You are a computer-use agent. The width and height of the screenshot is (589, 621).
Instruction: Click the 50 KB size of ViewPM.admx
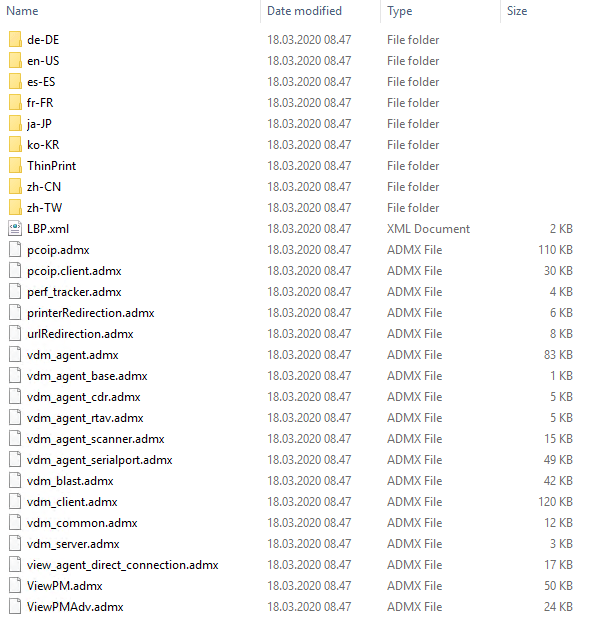click(558, 586)
